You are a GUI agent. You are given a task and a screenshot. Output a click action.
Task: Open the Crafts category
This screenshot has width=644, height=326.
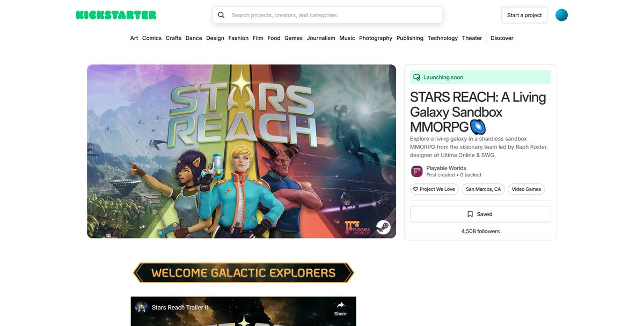[173, 38]
